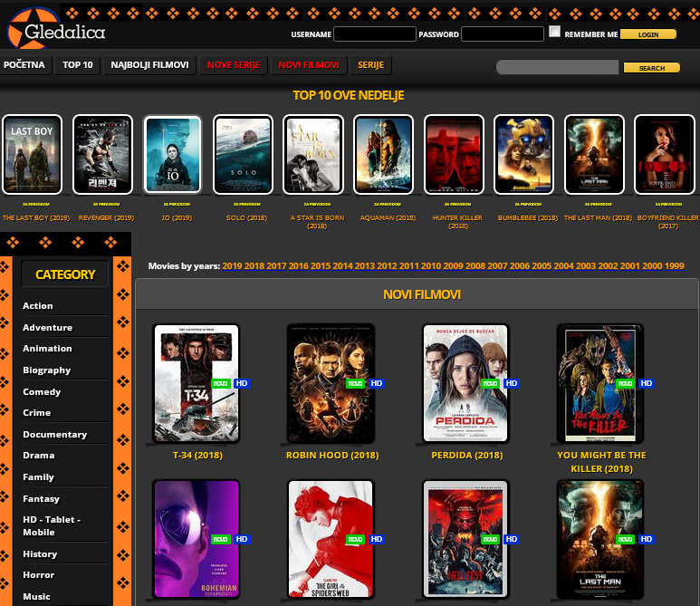Filter movies by year 2010

431,265
